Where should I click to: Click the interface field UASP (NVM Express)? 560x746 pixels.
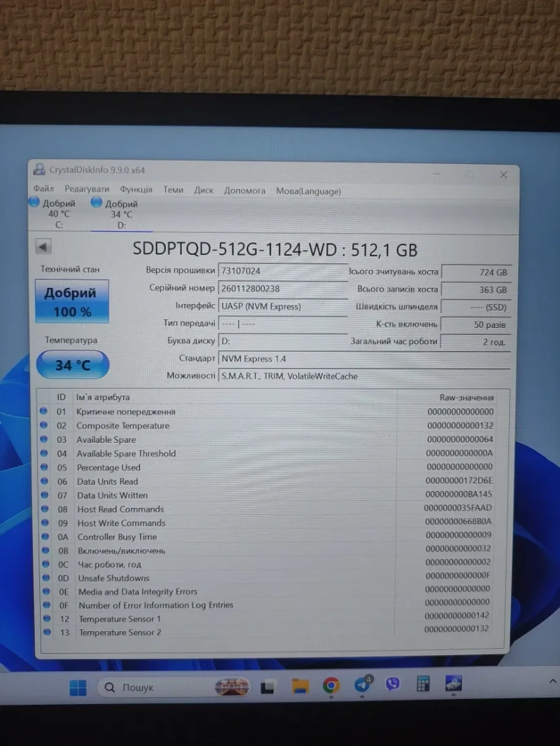pyautogui.click(x=283, y=306)
